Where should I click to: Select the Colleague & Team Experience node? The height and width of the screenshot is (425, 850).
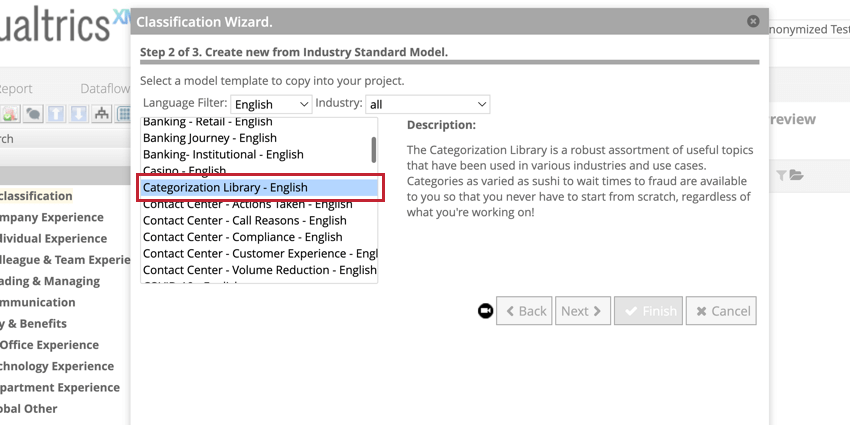pyautogui.click(x=65, y=260)
